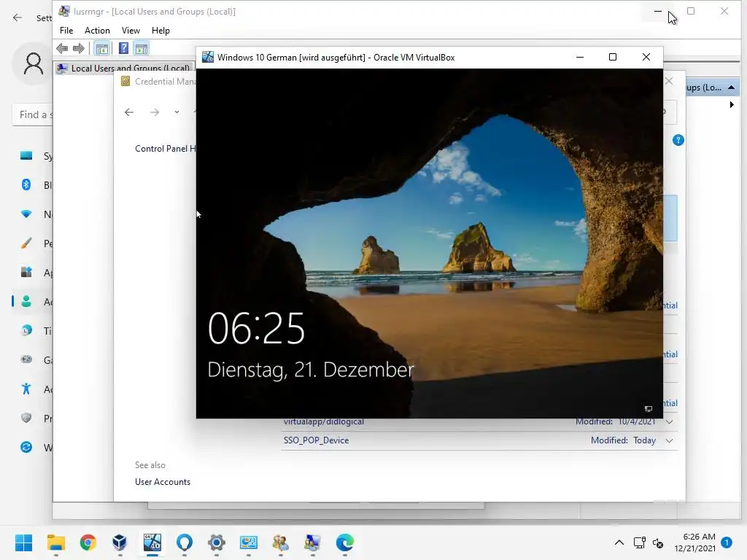
Task: Click the blue help icon in Credential Manager
Action: (x=678, y=141)
